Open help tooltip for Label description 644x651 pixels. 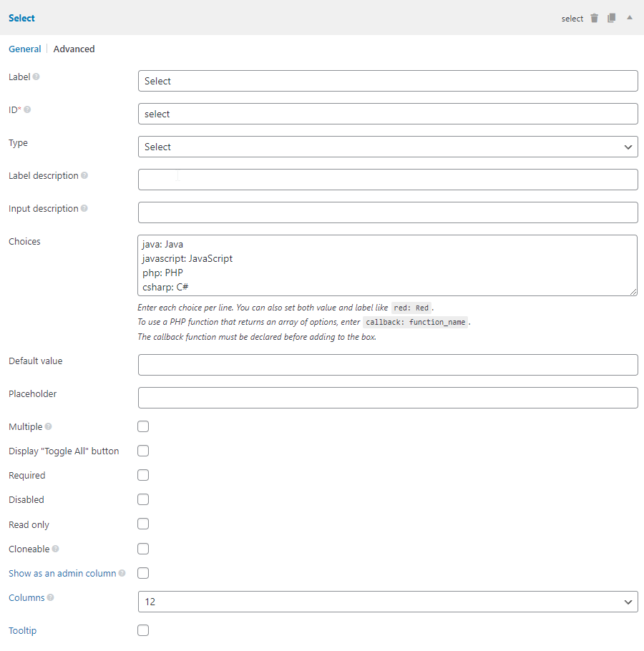coord(84,175)
